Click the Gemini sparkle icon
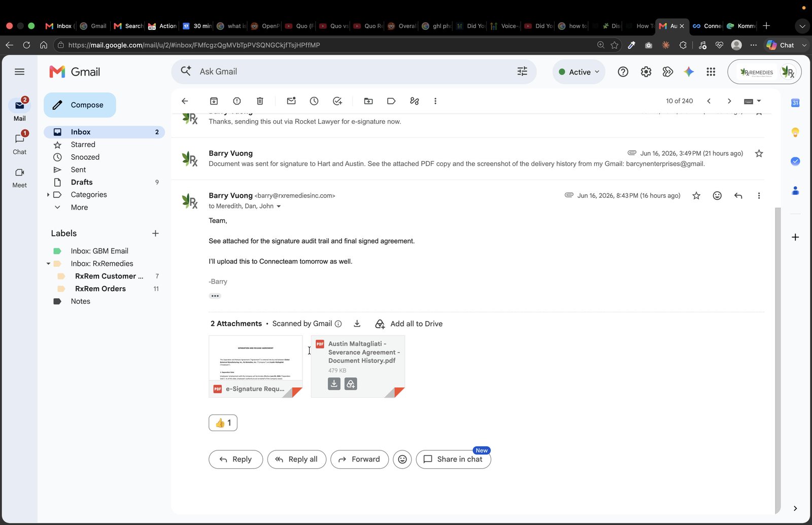Image resolution: width=812 pixels, height=525 pixels. coord(689,72)
